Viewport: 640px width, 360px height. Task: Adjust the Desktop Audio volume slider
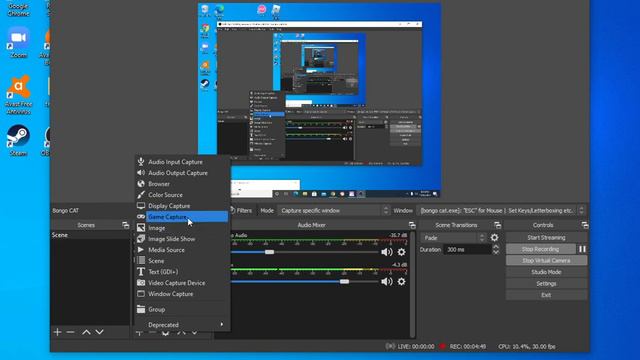(x=269, y=252)
